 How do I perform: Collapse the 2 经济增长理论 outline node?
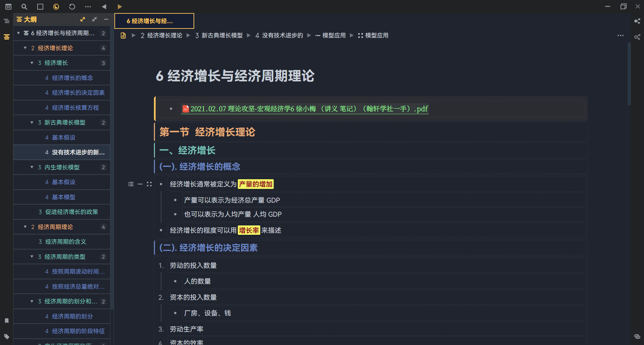[x=25, y=48]
